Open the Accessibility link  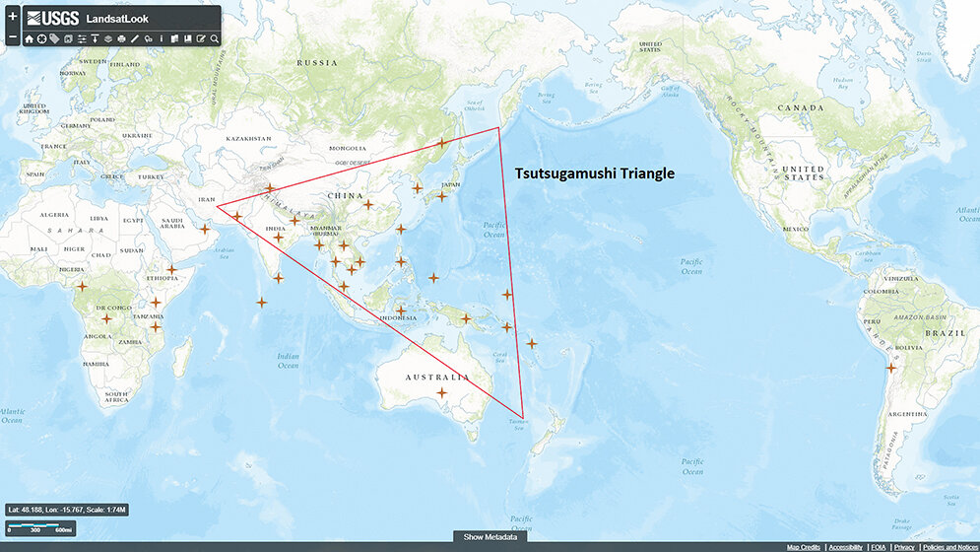tap(845, 547)
